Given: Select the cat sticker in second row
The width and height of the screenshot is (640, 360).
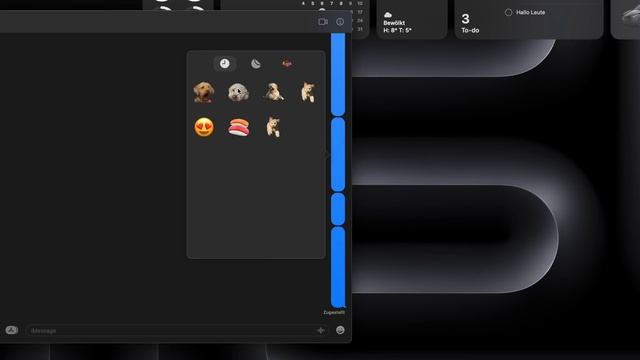Looking at the screenshot, I should (273, 127).
